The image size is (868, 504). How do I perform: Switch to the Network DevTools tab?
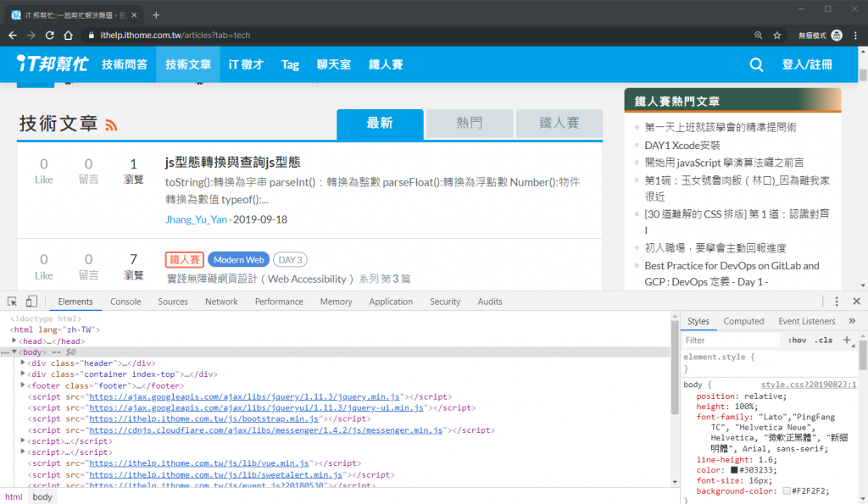(x=221, y=302)
